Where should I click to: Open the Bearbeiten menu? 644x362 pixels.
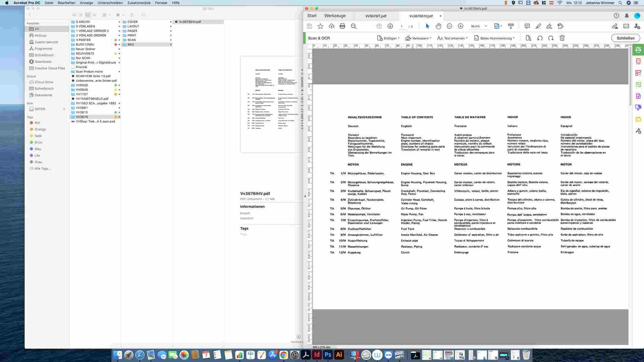[x=67, y=3]
